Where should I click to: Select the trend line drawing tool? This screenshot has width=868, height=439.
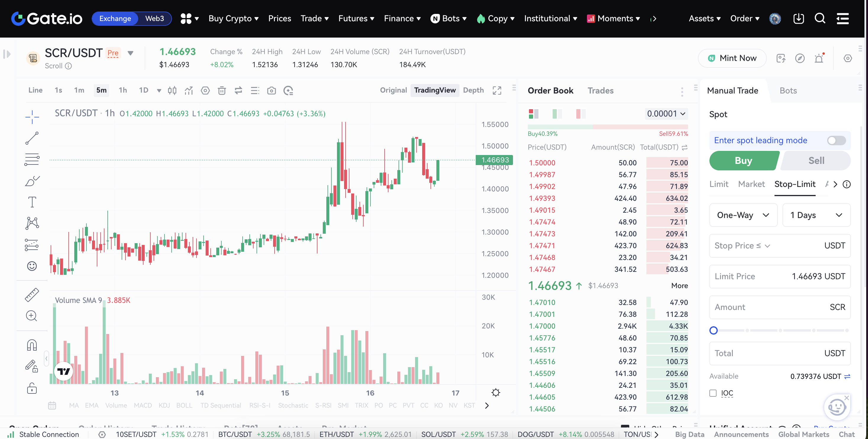click(32, 138)
